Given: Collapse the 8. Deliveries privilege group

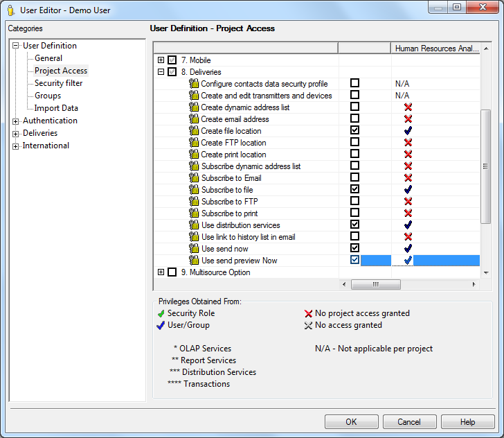Looking at the screenshot, I should pyautogui.click(x=161, y=72).
